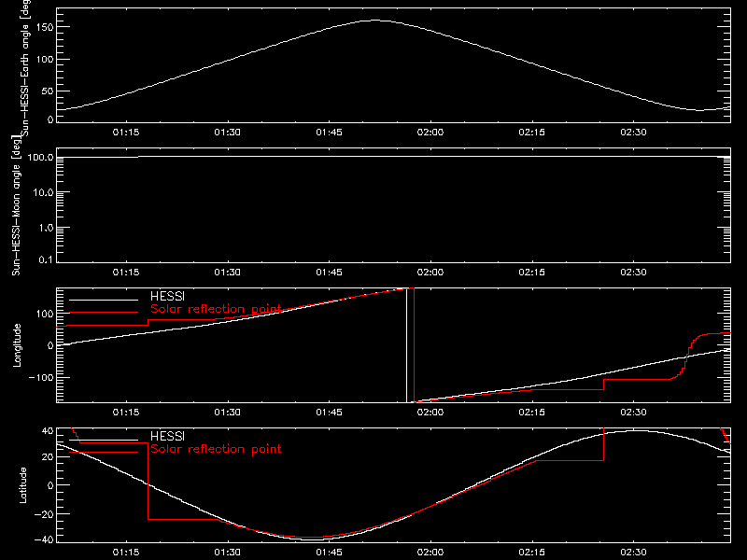
Task: Click 02:30 tick under Sun-HESSI-Moon angle plot
Action: (x=634, y=273)
